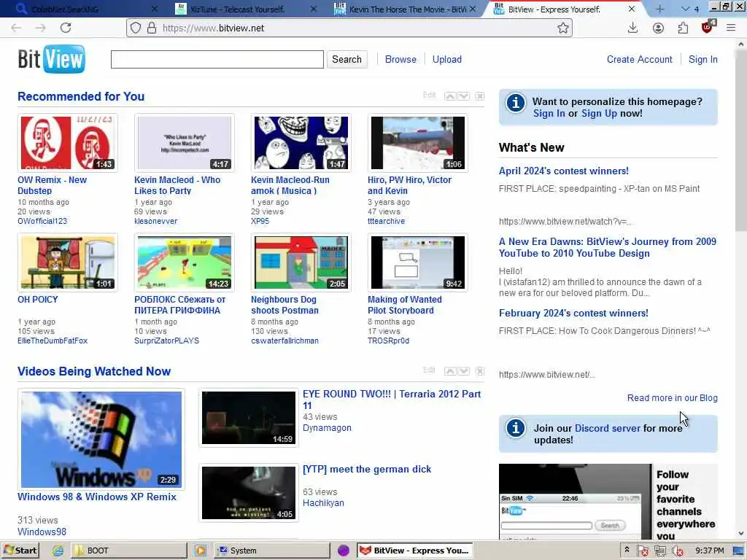Bookmark this page with the star icon
Viewport: 747px width, 560px height.
[563, 28]
